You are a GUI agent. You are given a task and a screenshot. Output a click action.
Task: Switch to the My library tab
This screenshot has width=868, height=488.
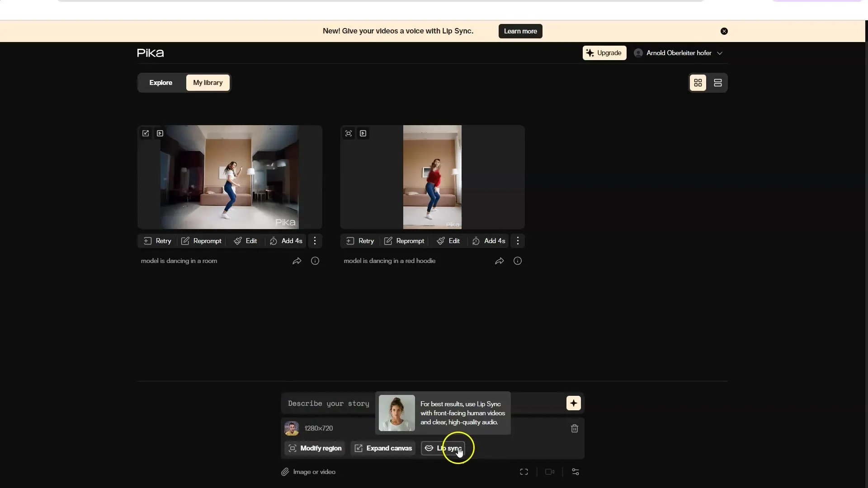(208, 82)
